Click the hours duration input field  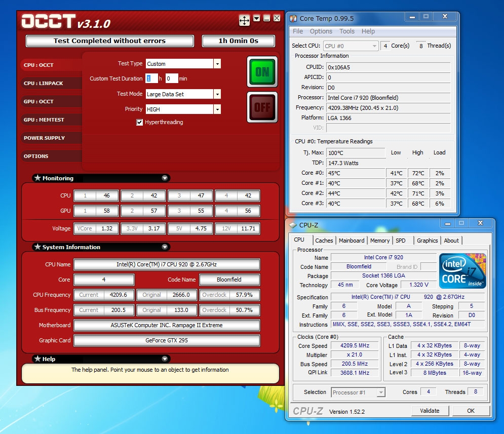click(151, 78)
